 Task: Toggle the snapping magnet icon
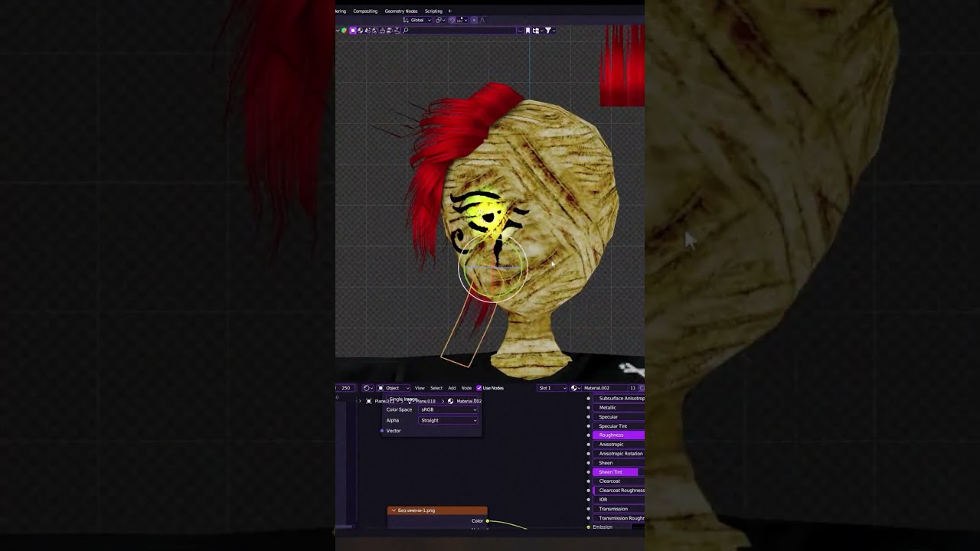(452, 20)
